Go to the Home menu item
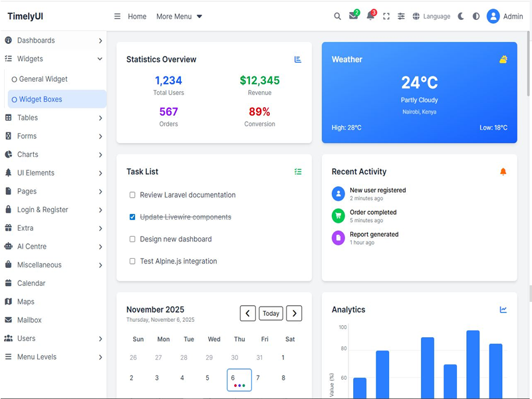 point(137,17)
